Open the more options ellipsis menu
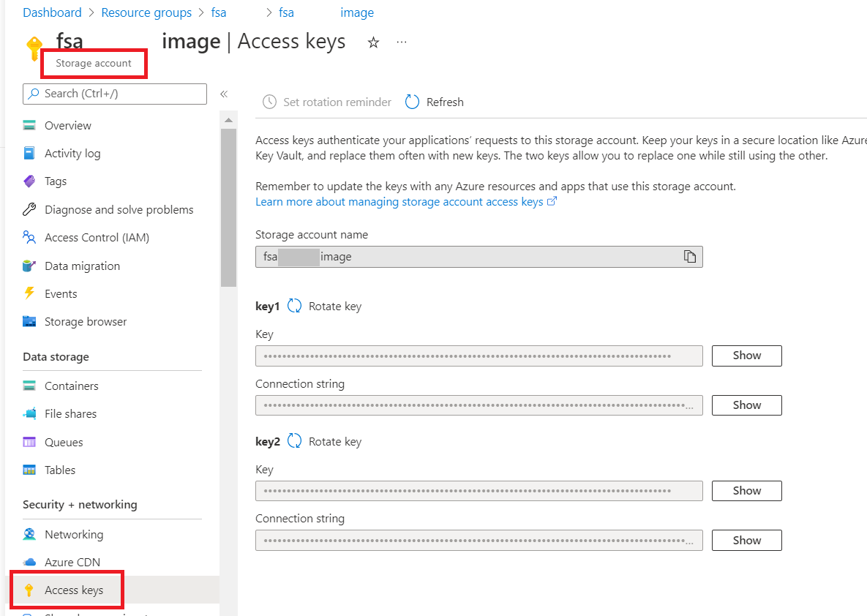This screenshot has height=616, width=867. click(402, 42)
